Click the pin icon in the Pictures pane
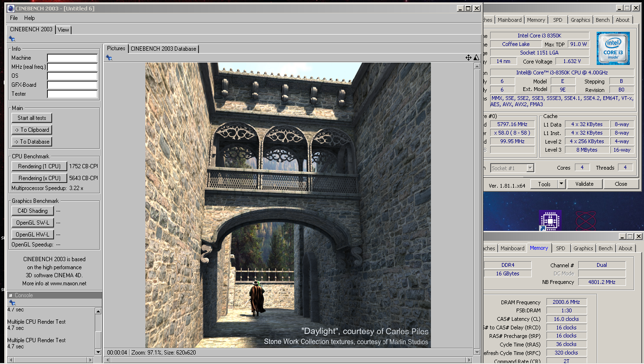The image size is (644, 364). point(109,57)
